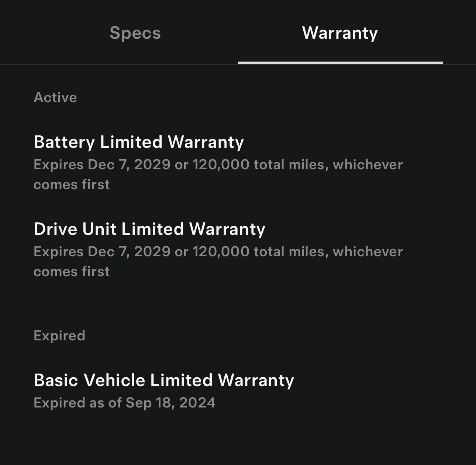Image resolution: width=476 pixels, height=465 pixels.
Task: Click "120,000" in the Battery warranty description
Action: (x=221, y=164)
